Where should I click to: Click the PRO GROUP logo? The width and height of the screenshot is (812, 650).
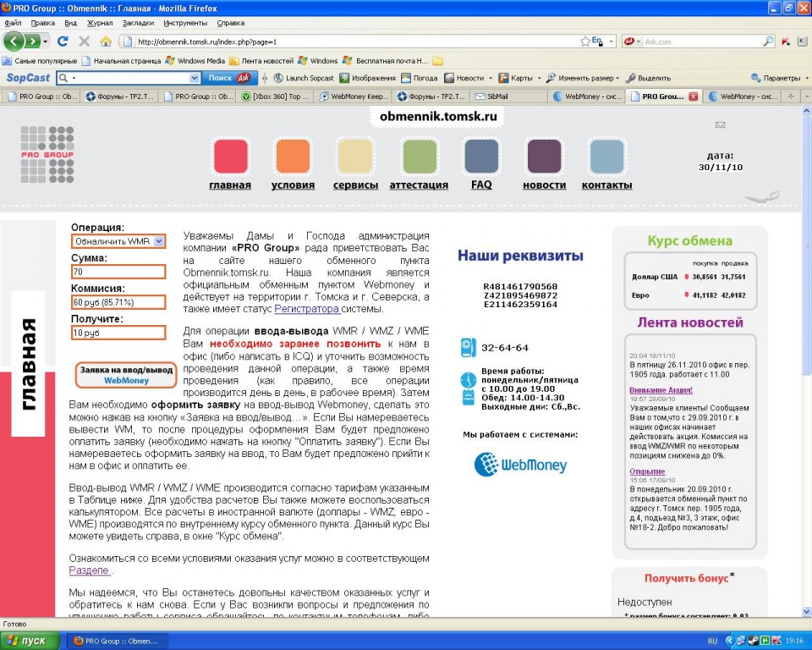tap(47, 155)
